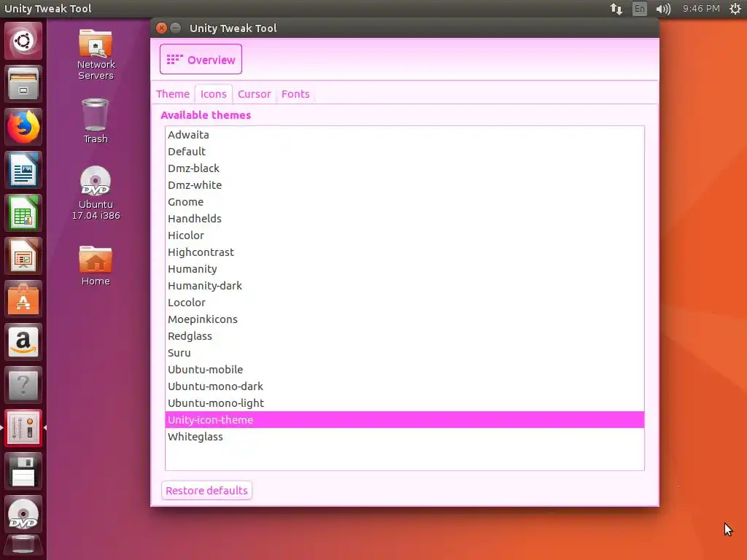Viewport: 747px width, 560px height.
Task: Click the question mark Help launcher icon
Action: (x=23, y=385)
